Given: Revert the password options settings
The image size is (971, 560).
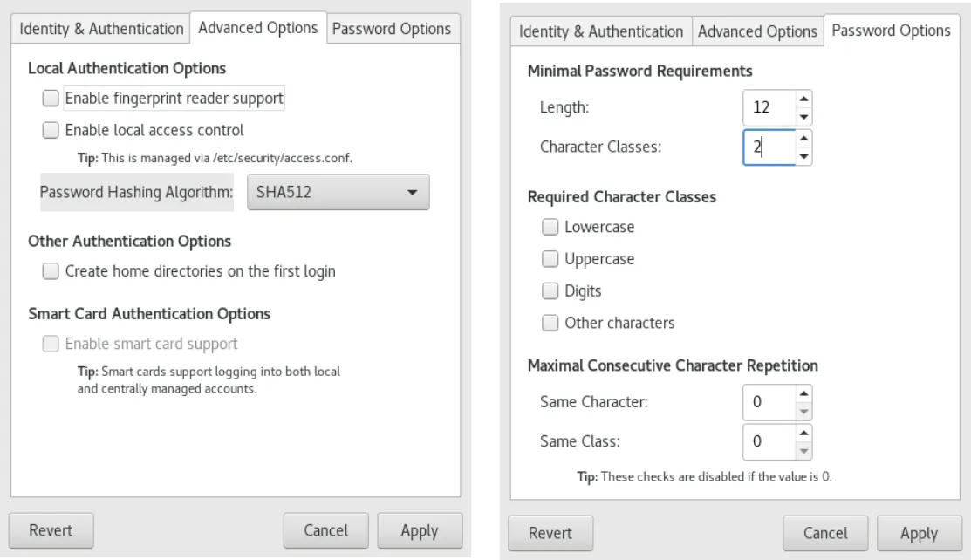Looking at the screenshot, I should coord(550,533).
